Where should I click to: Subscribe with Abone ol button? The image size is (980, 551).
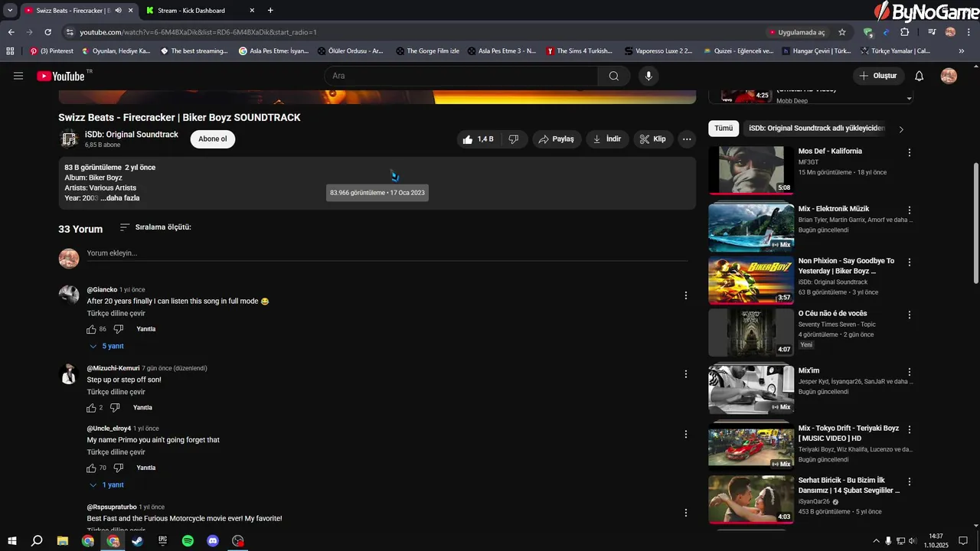[x=213, y=139]
